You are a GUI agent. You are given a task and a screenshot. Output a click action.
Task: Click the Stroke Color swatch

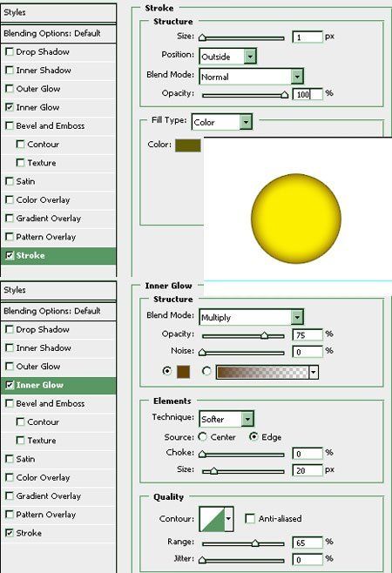[x=188, y=145]
